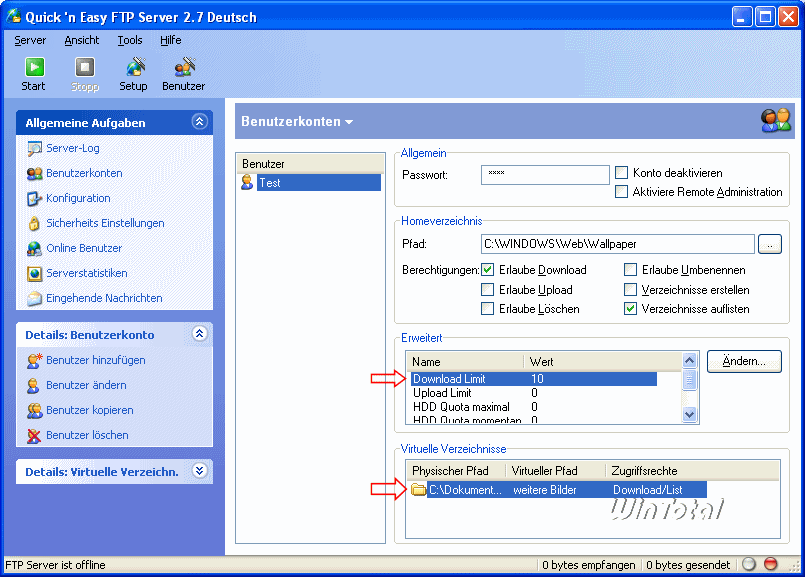Open the Benutzerkonten header dropdown

point(349,122)
